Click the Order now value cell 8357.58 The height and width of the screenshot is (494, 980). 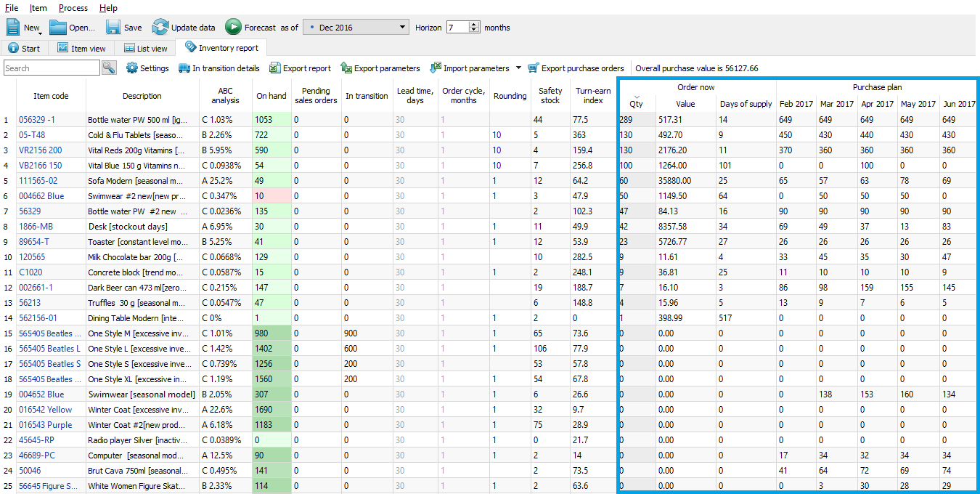[x=686, y=227]
